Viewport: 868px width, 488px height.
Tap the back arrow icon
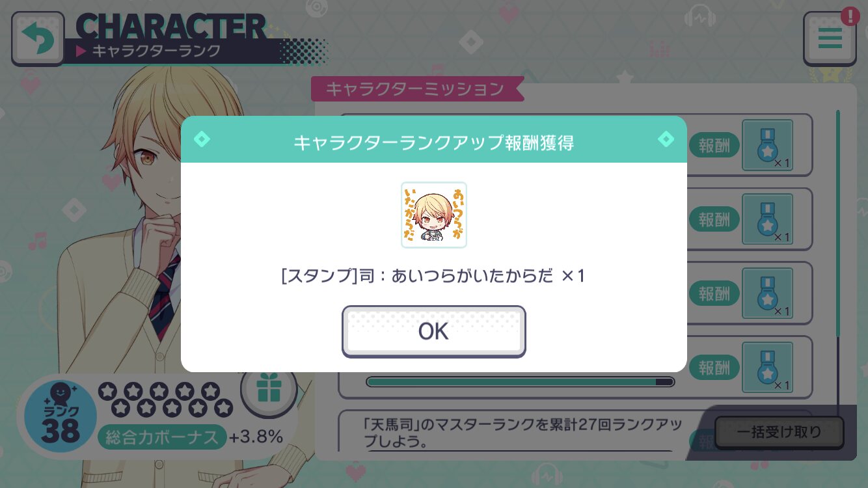[x=38, y=38]
